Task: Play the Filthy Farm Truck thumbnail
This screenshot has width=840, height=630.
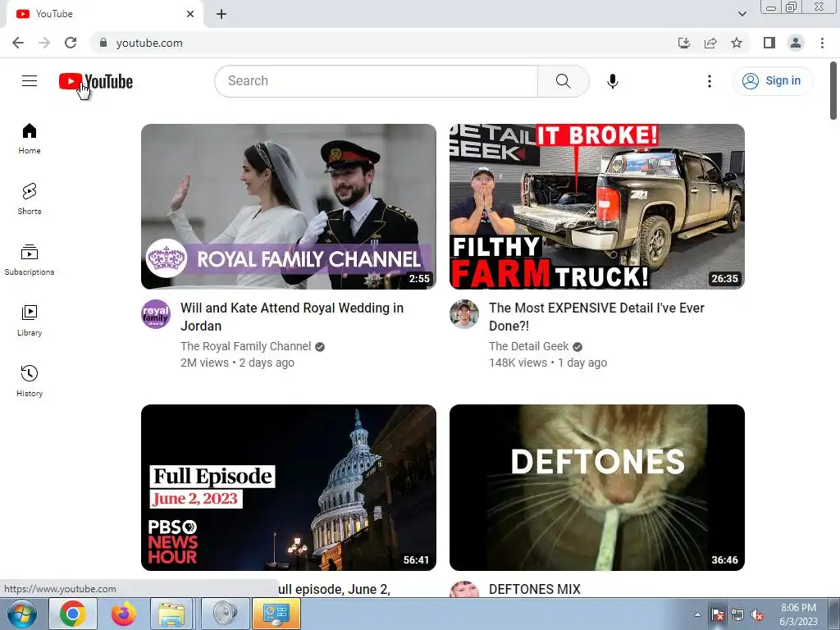Action: (x=597, y=206)
